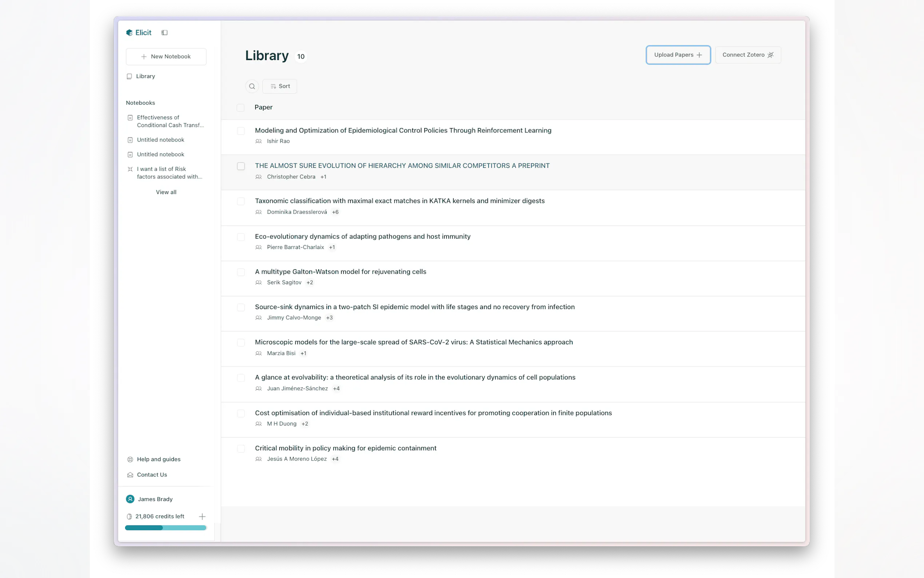Click the Elicit logo

pyautogui.click(x=139, y=32)
